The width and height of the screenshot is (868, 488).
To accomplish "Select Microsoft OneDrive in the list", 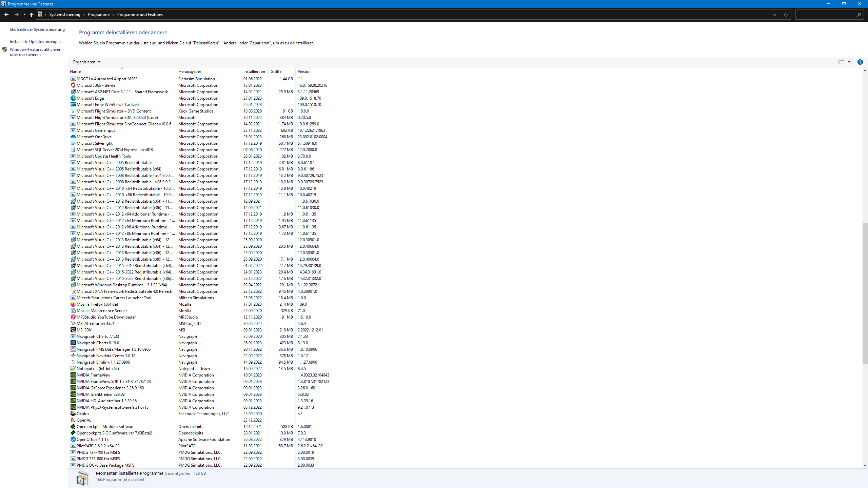I will 94,137.
